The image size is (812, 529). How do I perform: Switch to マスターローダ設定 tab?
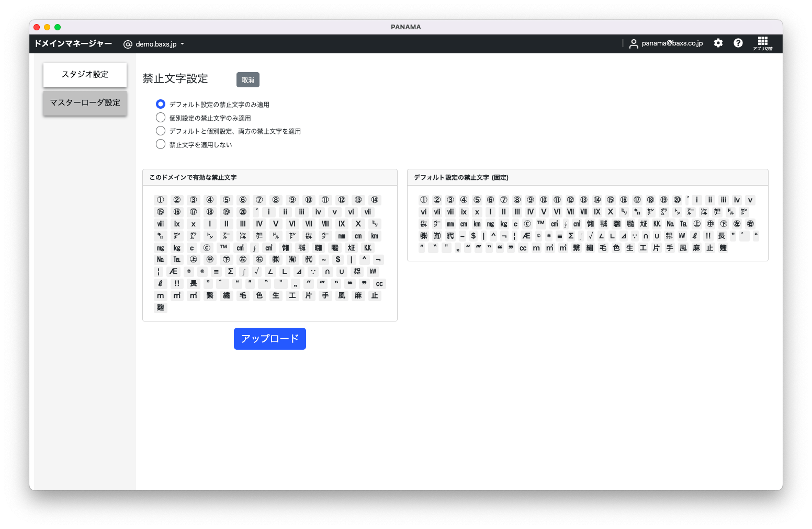coord(85,103)
